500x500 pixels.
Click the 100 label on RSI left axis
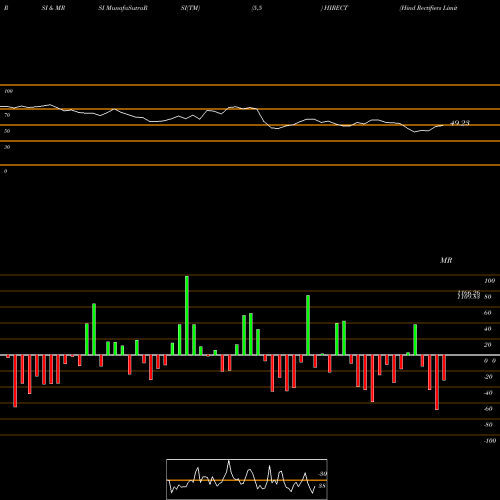(x=8, y=91)
